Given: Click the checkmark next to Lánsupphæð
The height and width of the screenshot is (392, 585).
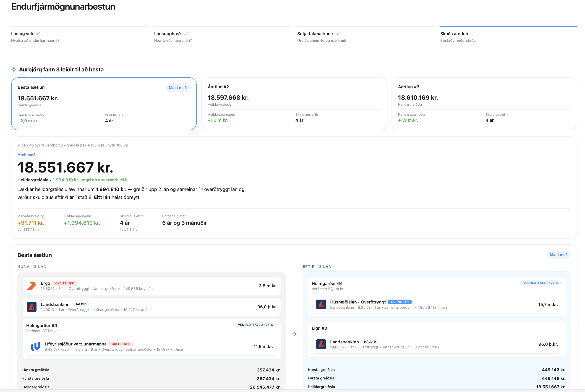Looking at the screenshot, I should pyautogui.click(x=185, y=34).
